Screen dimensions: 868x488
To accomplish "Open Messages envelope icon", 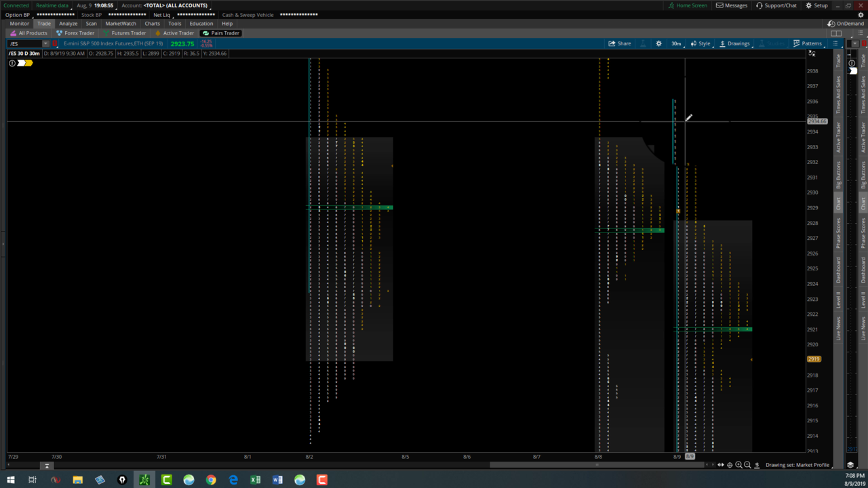I will 719,5.
